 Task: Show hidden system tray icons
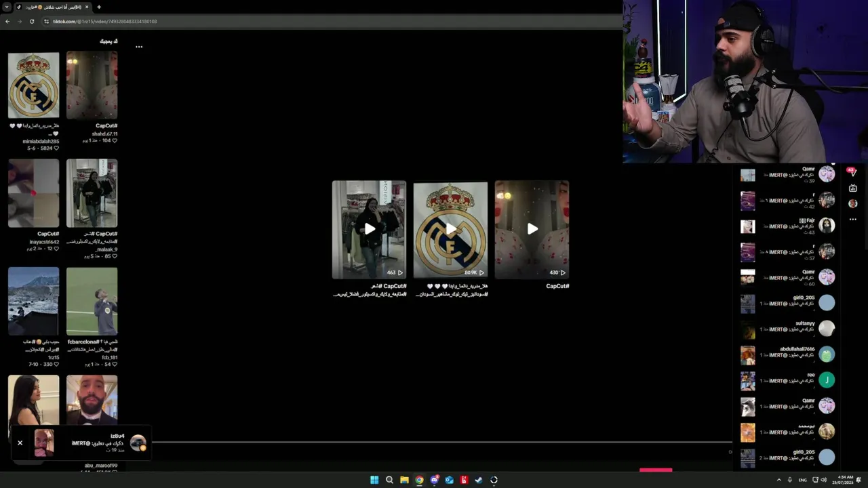pos(778,480)
